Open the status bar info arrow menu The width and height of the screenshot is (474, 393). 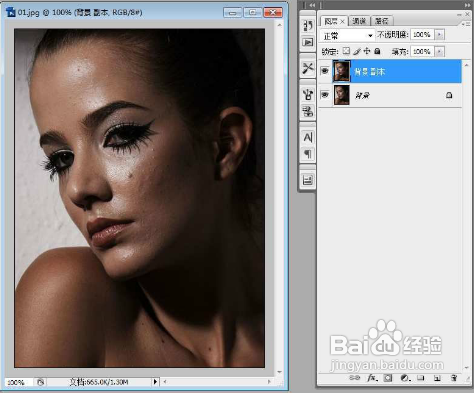pyautogui.click(x=155, y=382)
